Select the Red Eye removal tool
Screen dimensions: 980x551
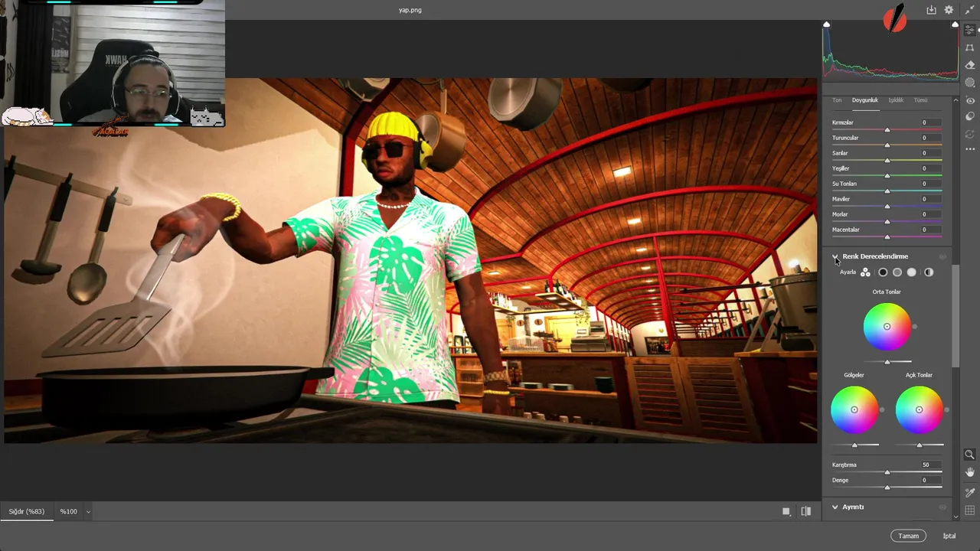[970, 100]
